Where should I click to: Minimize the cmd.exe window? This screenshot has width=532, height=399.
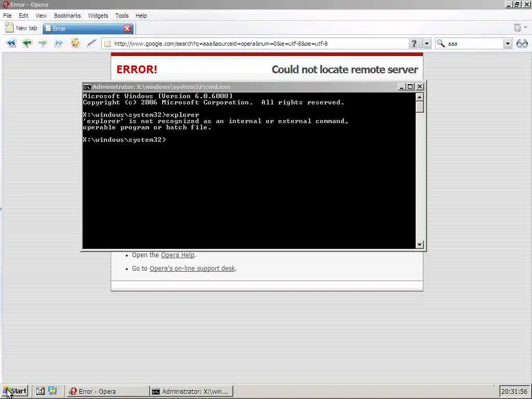tap(402, 87)
